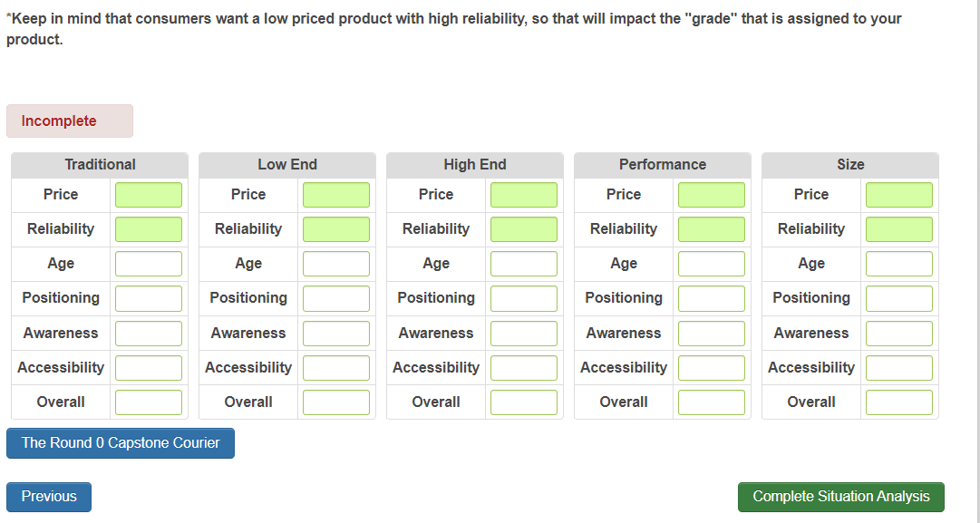Focus the Traditional Overall field
Viewport: 980px width, 523px height.
149,402
